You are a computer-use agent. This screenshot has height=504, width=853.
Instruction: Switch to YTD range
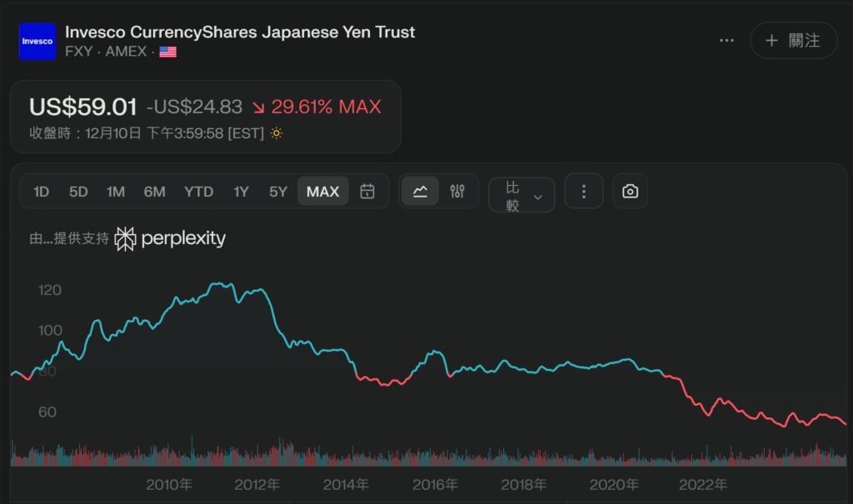(x=198, y=192)
